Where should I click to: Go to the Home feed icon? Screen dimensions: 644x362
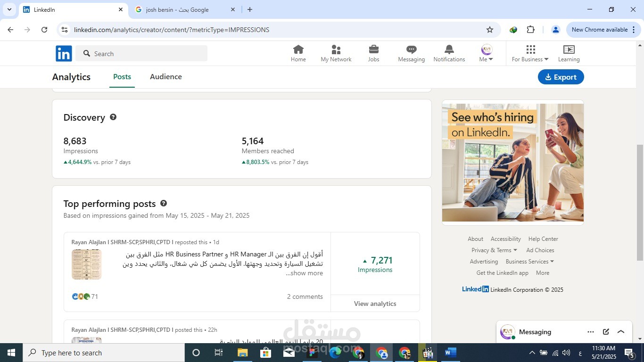click(298, 53)
